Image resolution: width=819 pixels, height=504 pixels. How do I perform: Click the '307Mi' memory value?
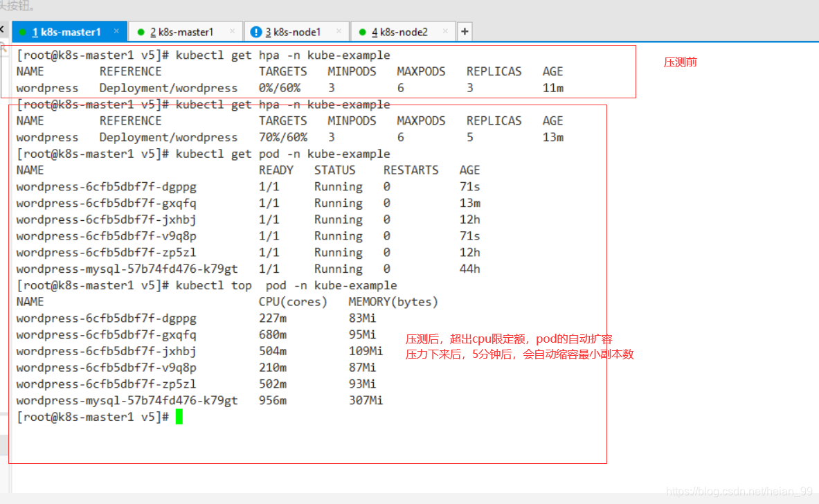[x=366, y=401]
